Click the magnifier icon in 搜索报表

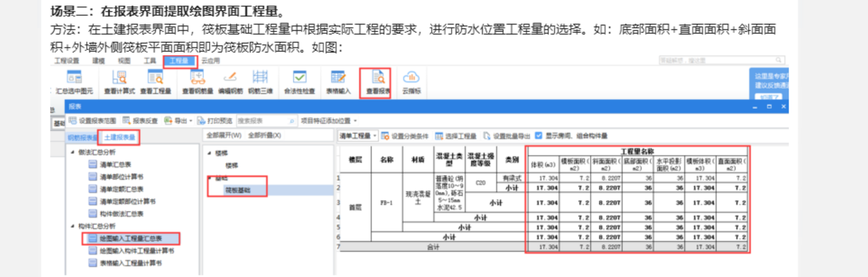click(293, 121)
